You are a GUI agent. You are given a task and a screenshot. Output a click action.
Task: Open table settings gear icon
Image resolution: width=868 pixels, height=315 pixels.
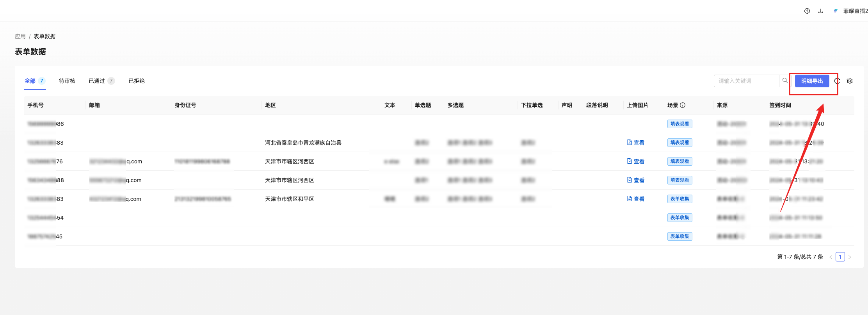pyautogui.click(x=850, y=81)
